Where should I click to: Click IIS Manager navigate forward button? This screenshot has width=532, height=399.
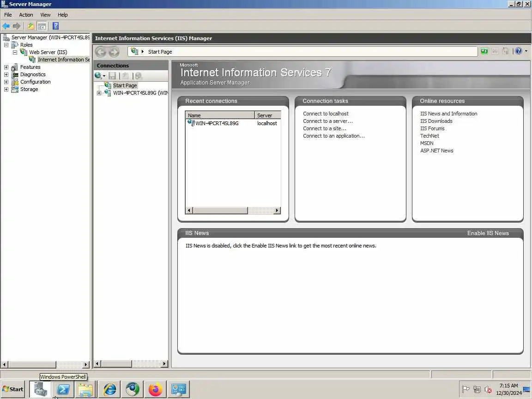(114, 52)
